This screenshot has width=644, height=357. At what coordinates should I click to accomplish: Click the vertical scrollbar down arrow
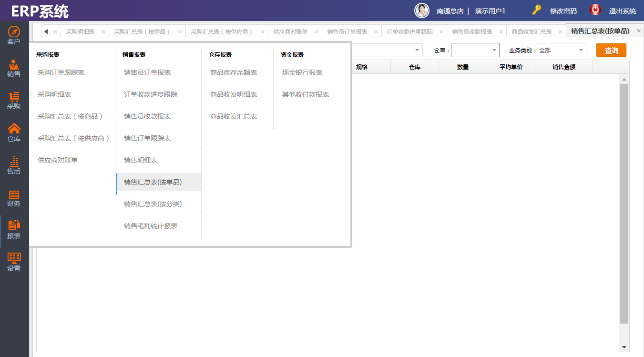[624, 347]
